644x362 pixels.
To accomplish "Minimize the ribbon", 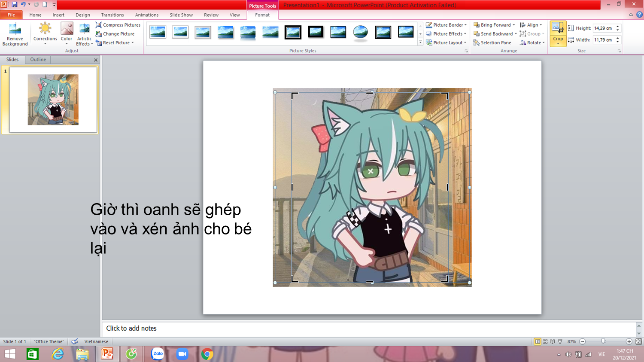I will tap(631, 15).
